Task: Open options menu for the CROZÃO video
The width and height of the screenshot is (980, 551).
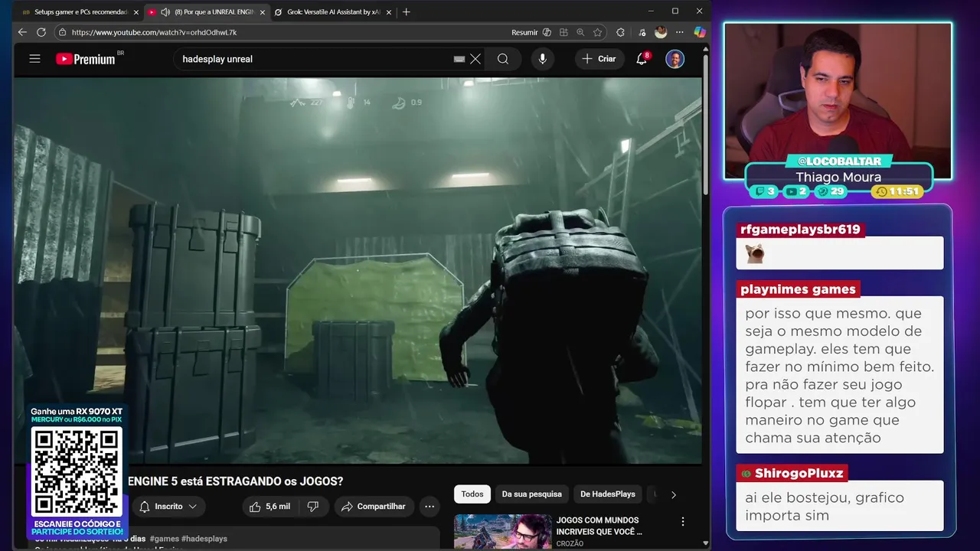Action: click(x=683, y=522)
